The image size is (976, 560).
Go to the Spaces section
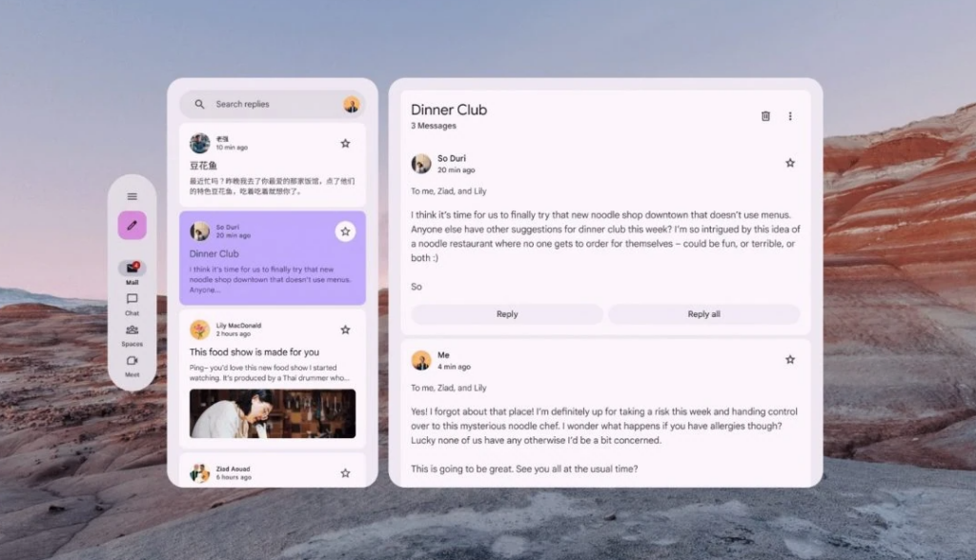point(132,331)
